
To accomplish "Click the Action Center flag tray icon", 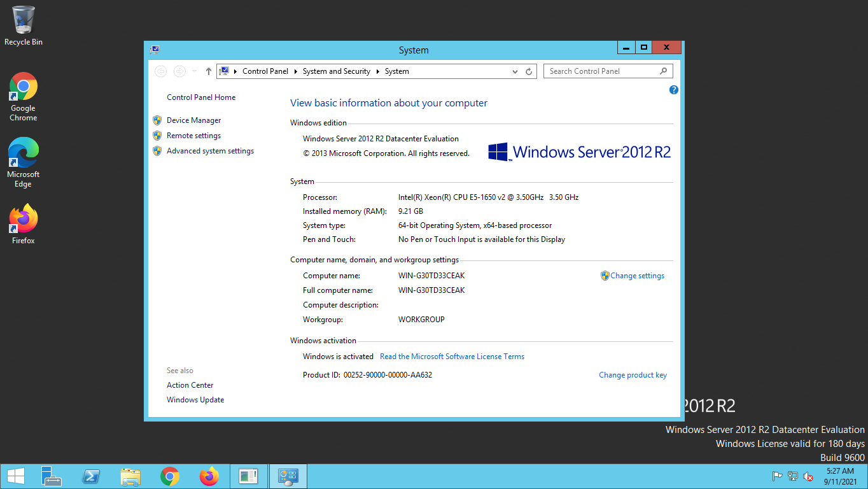I will click(777, 476).
